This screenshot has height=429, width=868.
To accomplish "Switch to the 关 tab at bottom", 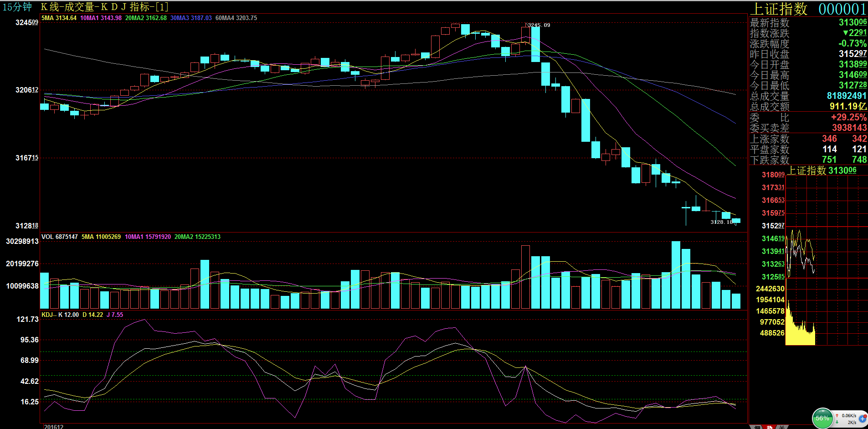I will click(781, 427).
